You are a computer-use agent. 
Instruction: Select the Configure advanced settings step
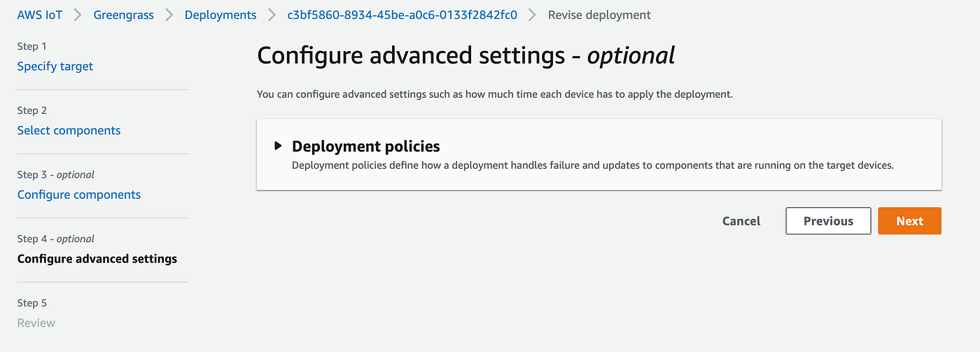97,259
